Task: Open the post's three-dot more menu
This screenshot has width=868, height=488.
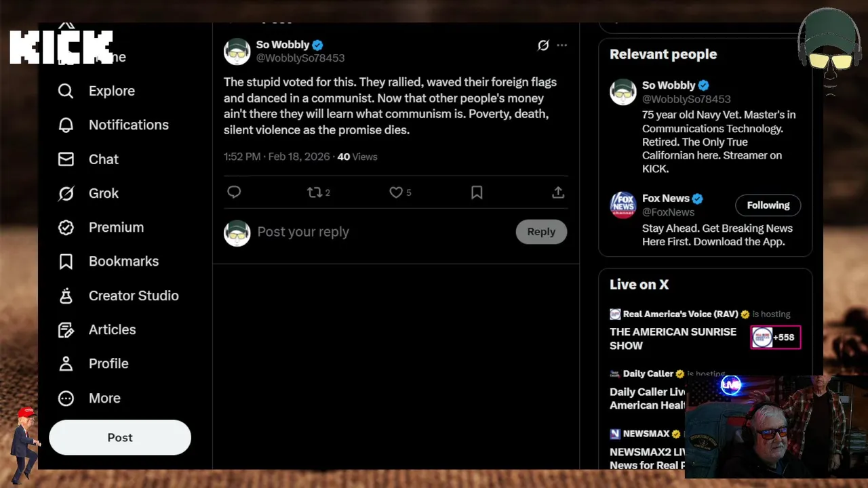Action: pos(562,45)
